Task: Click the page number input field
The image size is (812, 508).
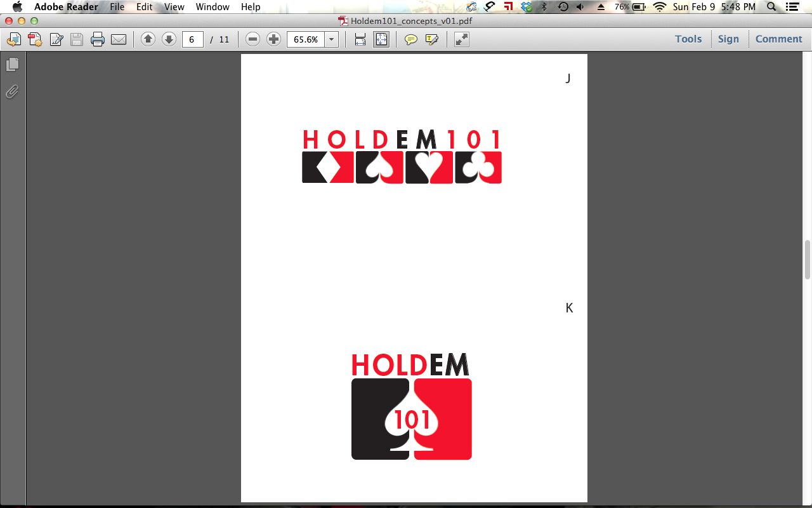Action: tap(192, 39)
